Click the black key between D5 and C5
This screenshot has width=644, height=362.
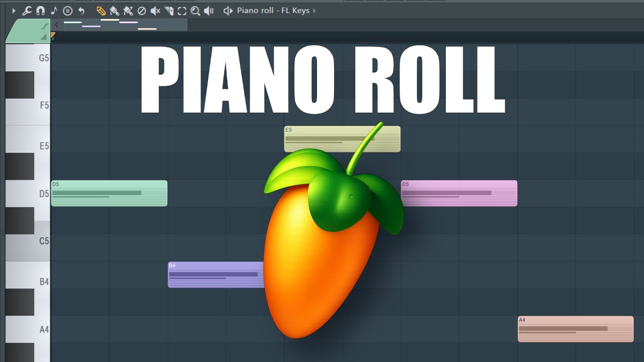(20, 220)
